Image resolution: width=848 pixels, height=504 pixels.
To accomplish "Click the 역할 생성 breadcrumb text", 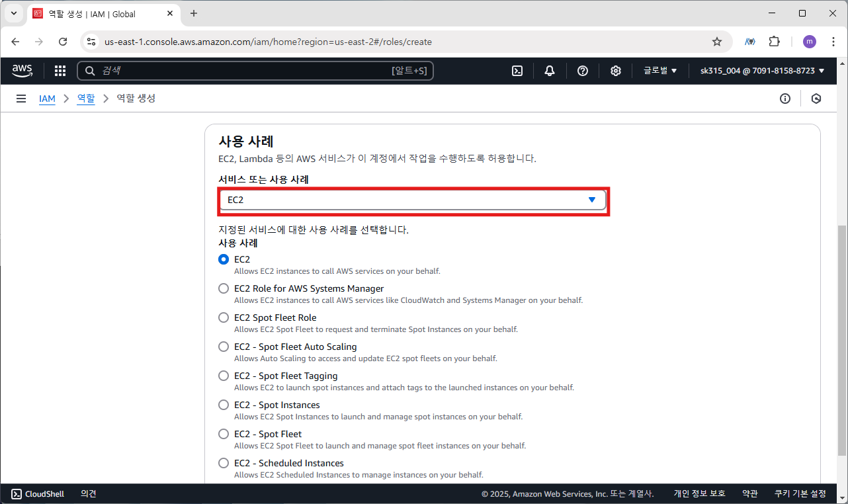I will [136, 99].
